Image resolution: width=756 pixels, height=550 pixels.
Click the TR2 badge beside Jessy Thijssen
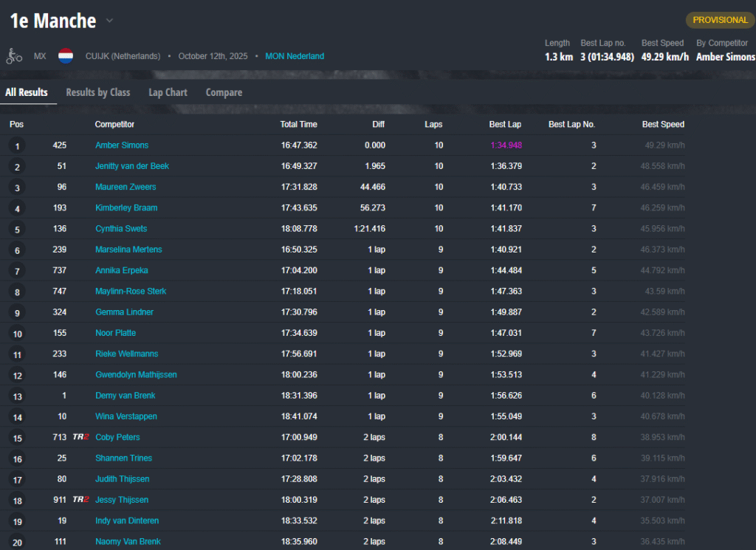(80, 500)
